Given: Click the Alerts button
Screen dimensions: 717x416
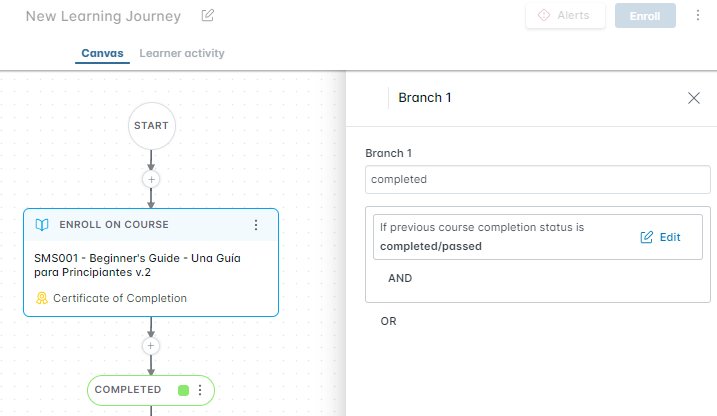Looking at the screenshot, I should click(565, 16).
